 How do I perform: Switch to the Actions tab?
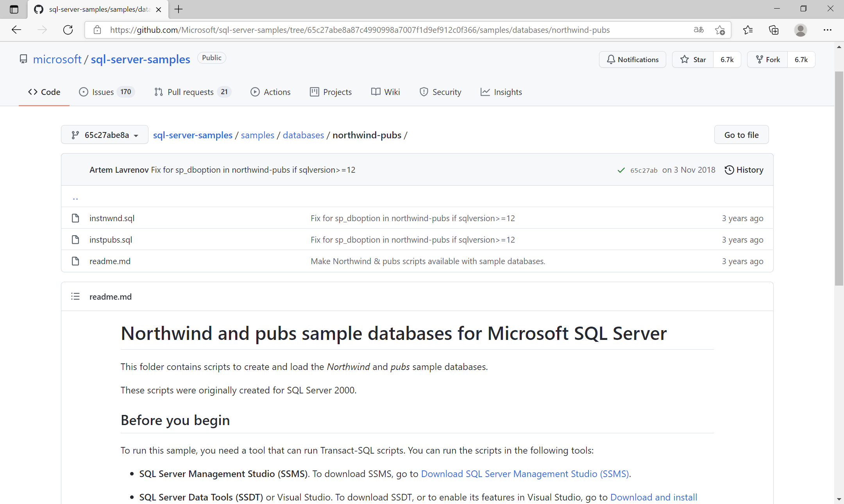[x=271, y=92]
